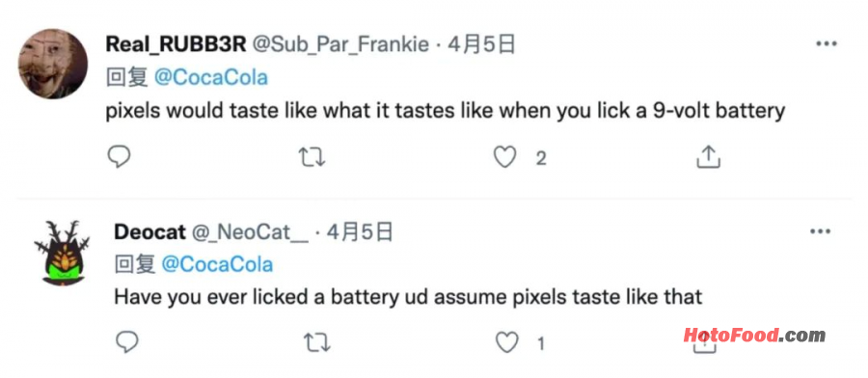
Task: Share Deocat's tweet
Action: [705, 344]
